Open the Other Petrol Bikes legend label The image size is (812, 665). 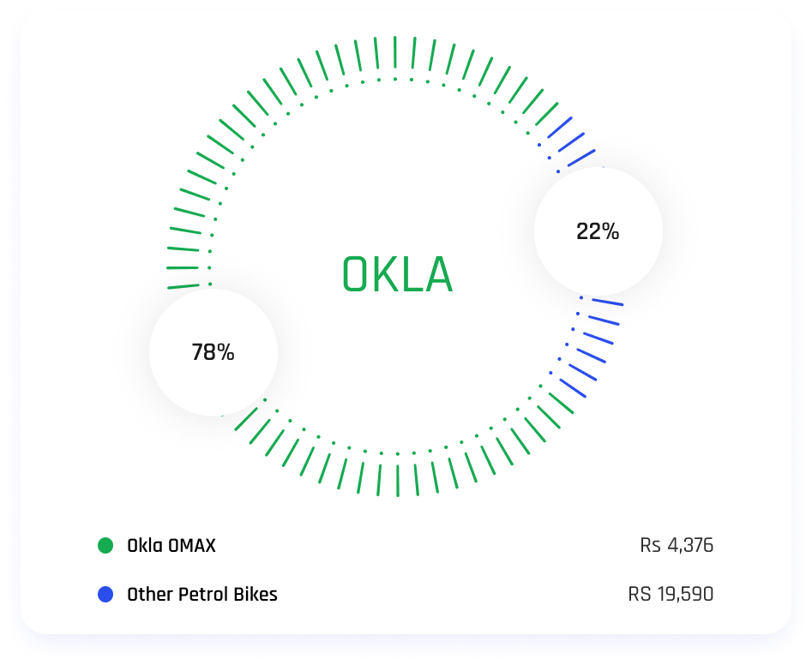point(202,594)
